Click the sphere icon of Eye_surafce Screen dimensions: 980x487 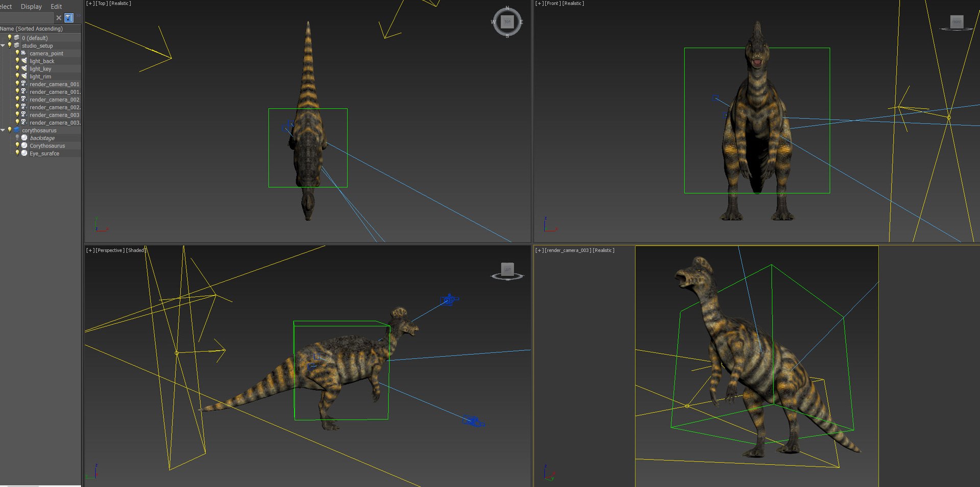coord(24,153)
